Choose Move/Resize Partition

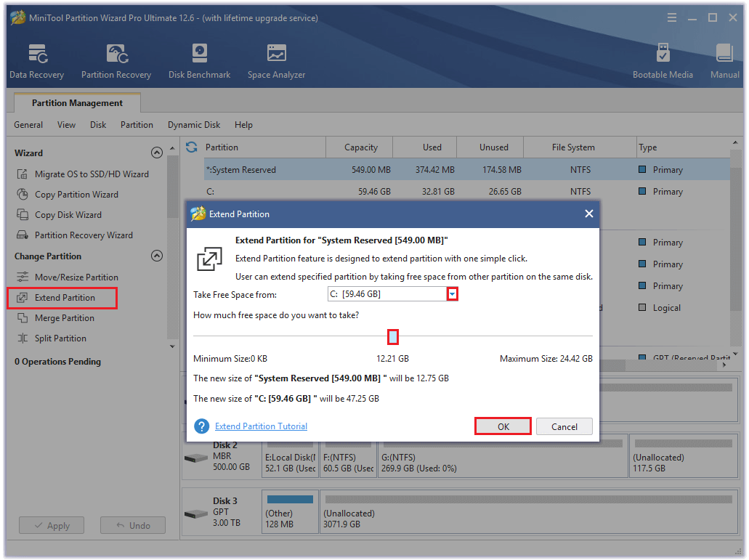pos(68,277)
